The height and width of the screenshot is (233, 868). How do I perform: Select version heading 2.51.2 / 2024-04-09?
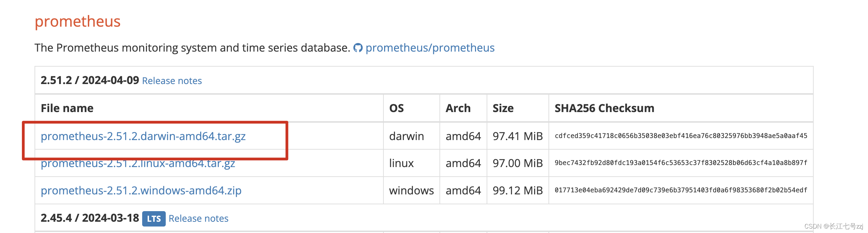click(90, 81)
